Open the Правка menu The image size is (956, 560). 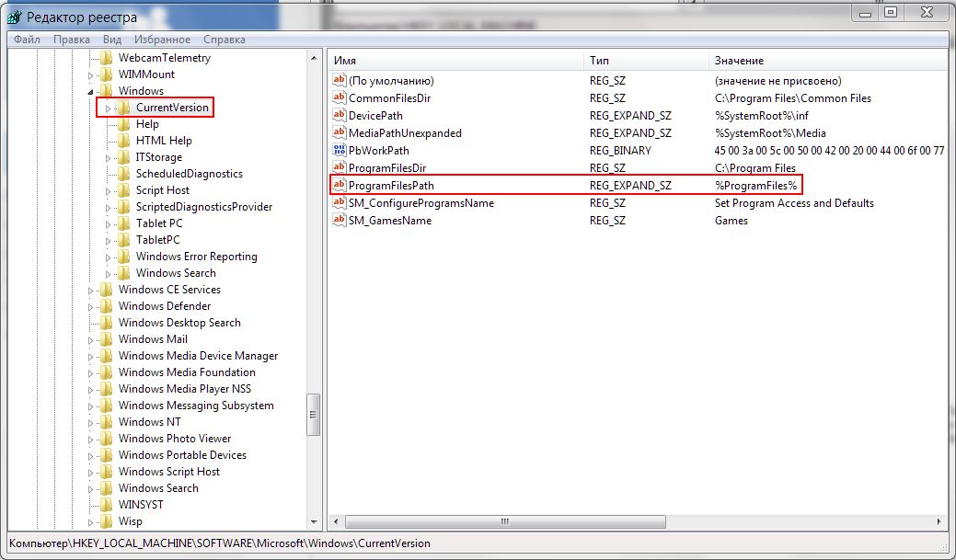coord(72,40)
